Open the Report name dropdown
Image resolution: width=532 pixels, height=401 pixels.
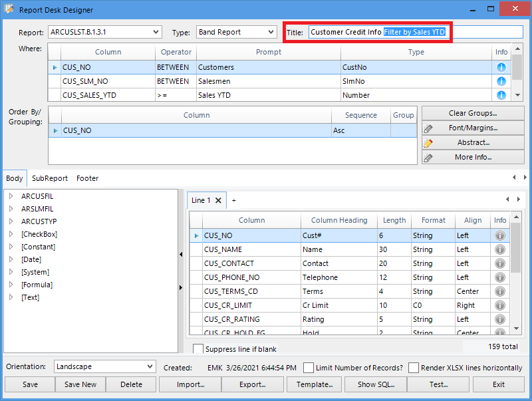tap(156, 32)
